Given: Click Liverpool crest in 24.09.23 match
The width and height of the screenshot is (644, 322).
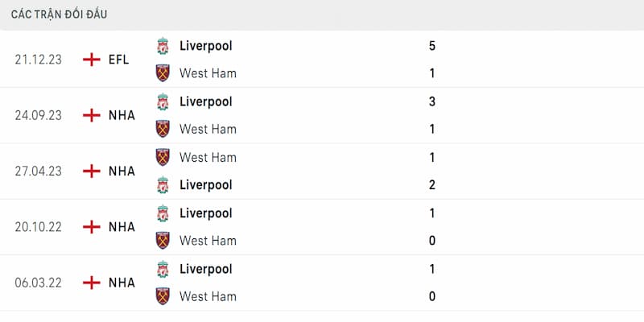Looking at the screenshot, I should coord(163,101).
